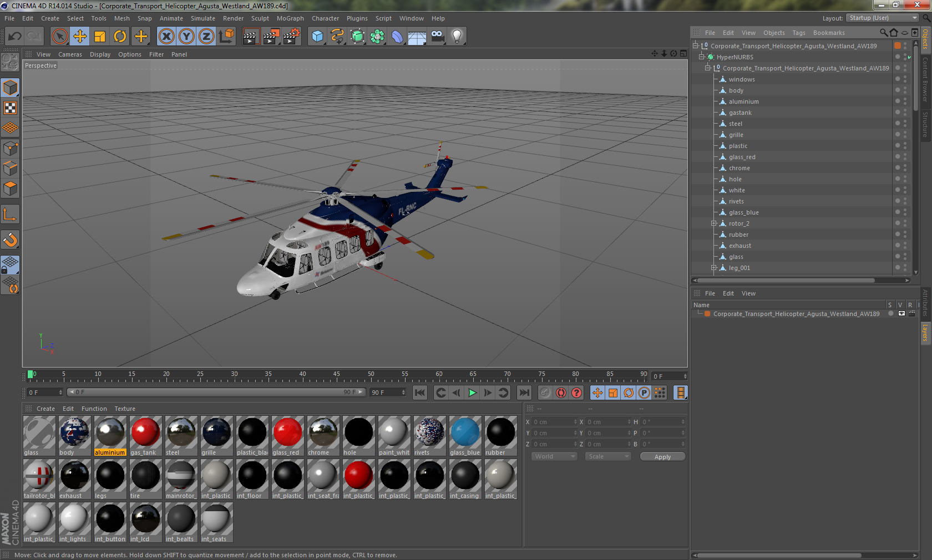Toggle layer visibility icon in Layers panel
Screen dimensions: 932x560
point(901,314)
